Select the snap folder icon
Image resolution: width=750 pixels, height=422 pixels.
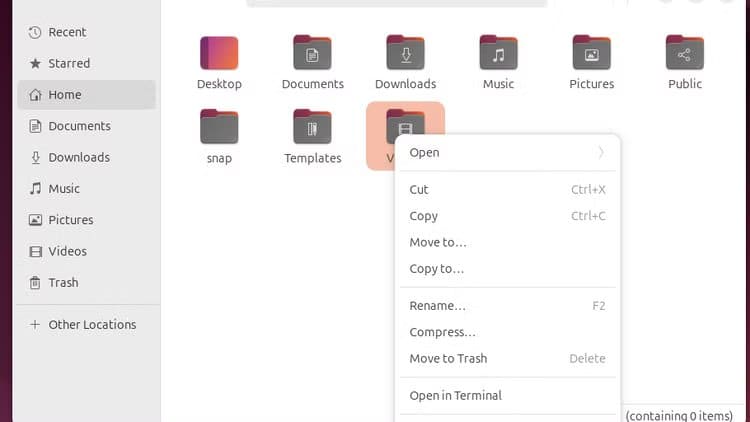point(219,127)
